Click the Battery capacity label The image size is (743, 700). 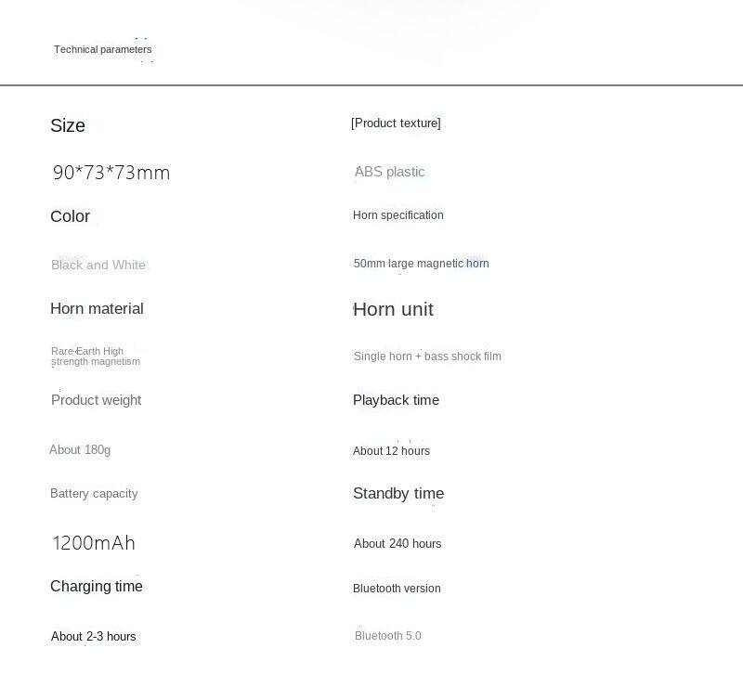click(94, 494)
